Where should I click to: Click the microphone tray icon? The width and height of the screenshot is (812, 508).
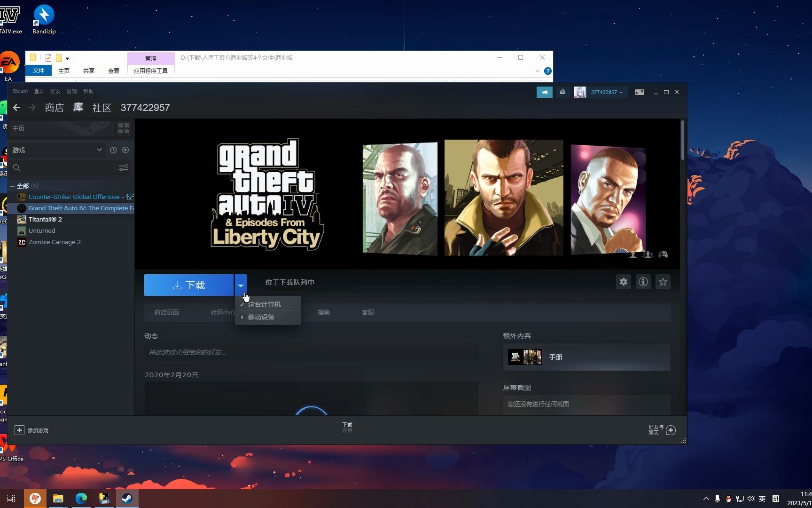coord(717,499)
